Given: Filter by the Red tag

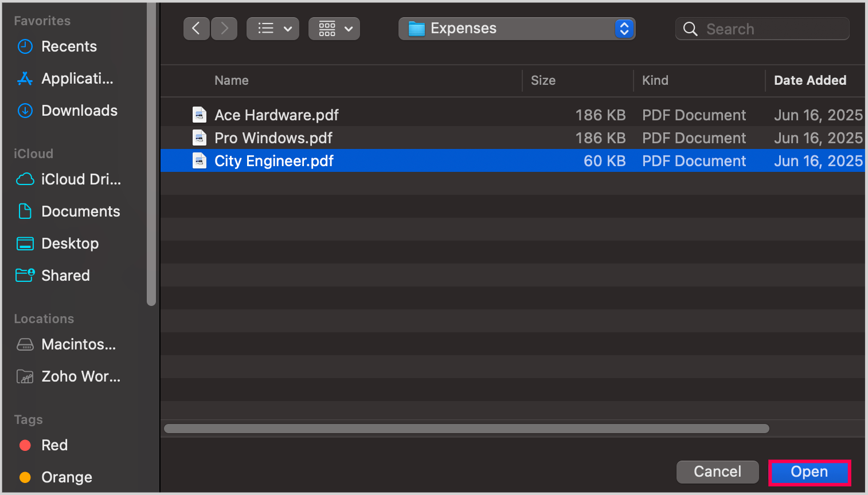Looking at the screenshot, I should pos(54,445).
